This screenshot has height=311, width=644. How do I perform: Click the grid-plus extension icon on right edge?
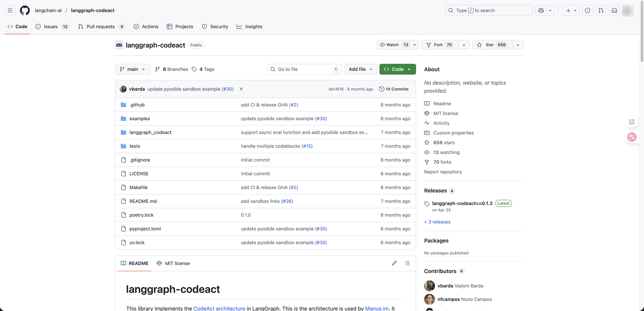pyautogui.click(x=632, y=122)
